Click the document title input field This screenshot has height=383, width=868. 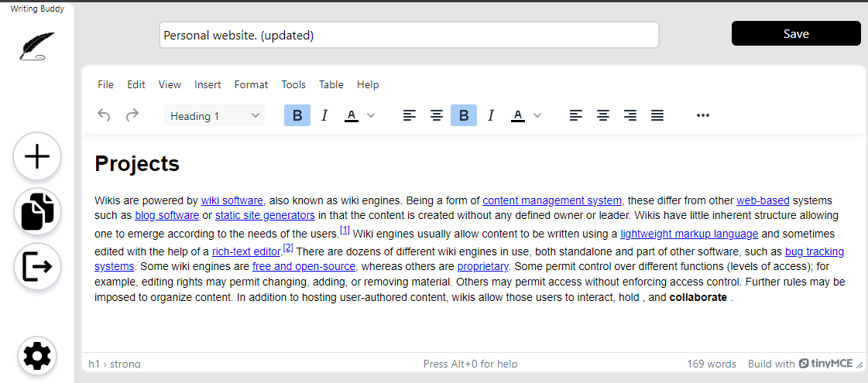[x=409, y=35]
